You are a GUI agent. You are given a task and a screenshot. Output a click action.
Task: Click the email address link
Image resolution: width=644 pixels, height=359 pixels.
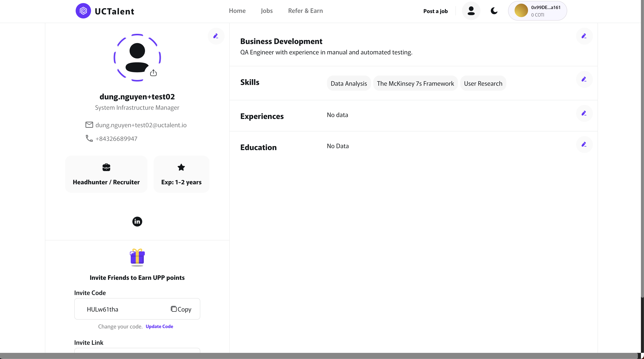tap(141, 125)
